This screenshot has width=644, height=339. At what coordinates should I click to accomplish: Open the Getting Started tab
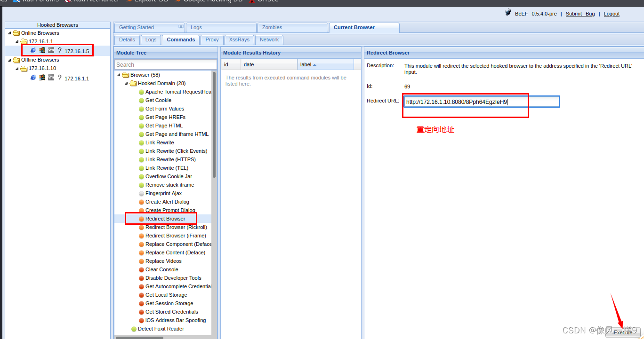149,27
